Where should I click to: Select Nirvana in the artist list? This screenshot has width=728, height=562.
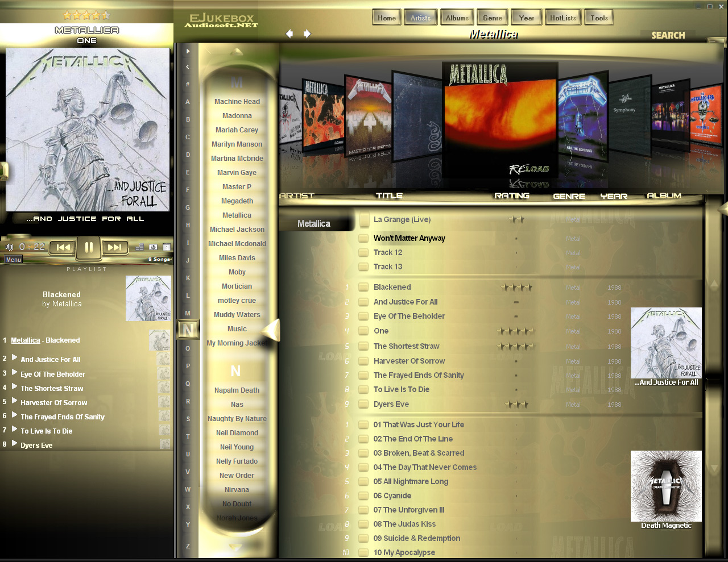tap(237, 490)
